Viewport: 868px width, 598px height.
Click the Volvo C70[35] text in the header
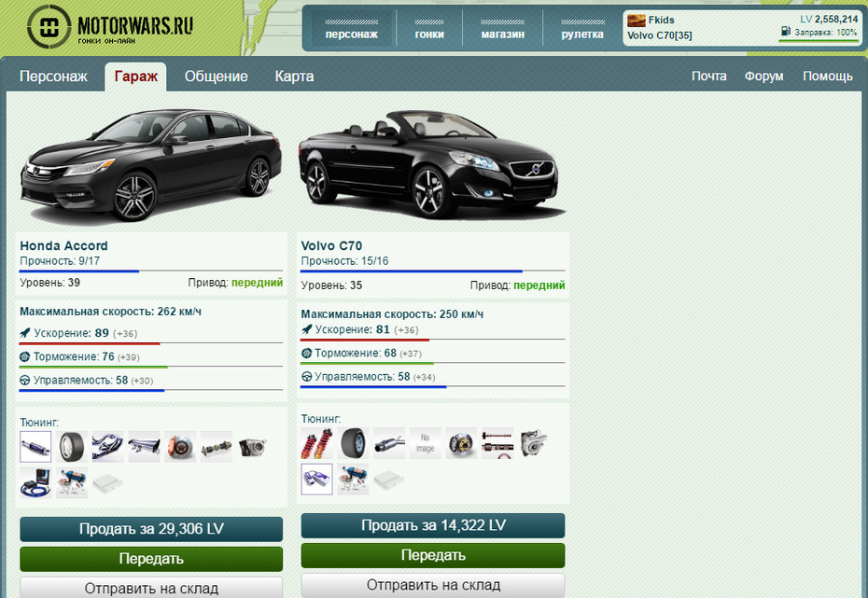click(659, 35)
